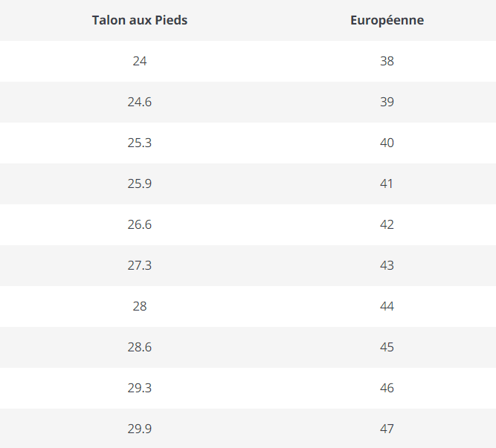
Task: Select the 29.3 measurement value
Action: [x=140, y=388]
